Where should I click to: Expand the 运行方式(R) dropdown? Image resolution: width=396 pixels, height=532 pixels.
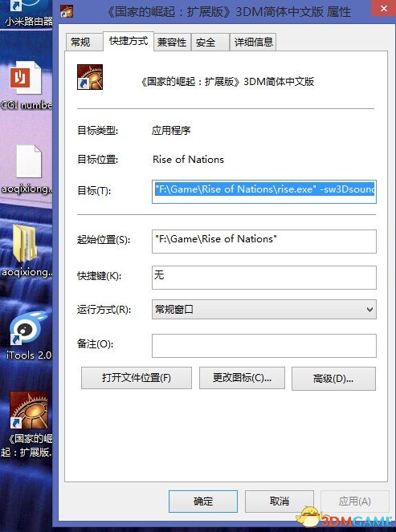pyautogui.click(x=264, y=310)
